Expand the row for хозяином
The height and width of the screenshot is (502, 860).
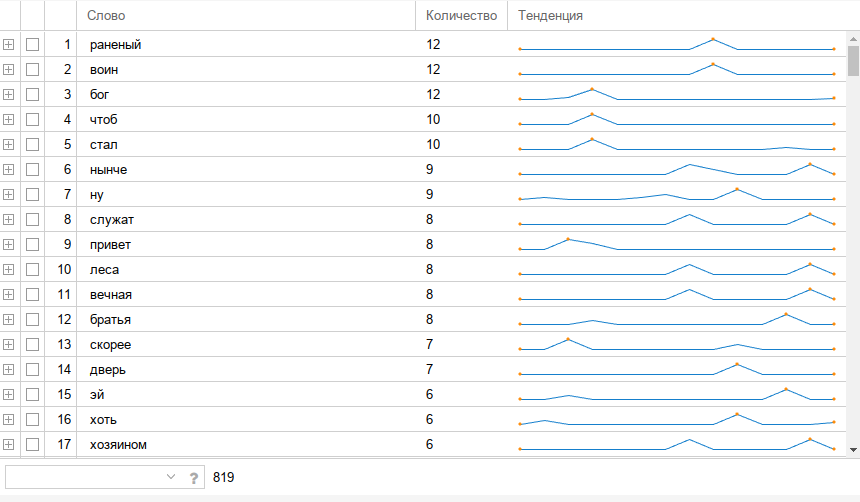click(8, 444)
